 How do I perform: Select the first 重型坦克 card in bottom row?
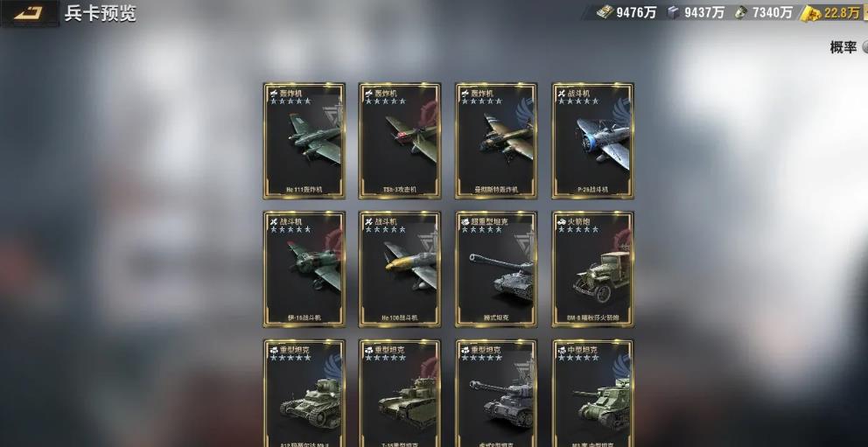[x=304, y=394]
